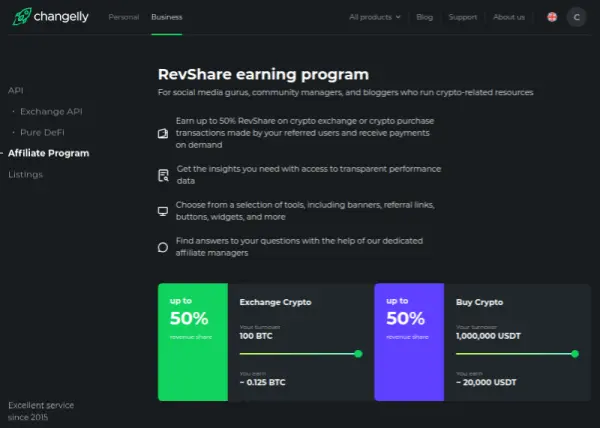Select Listings in the sidebar
This screenshot has width=600, height=428.
(25, 174)
